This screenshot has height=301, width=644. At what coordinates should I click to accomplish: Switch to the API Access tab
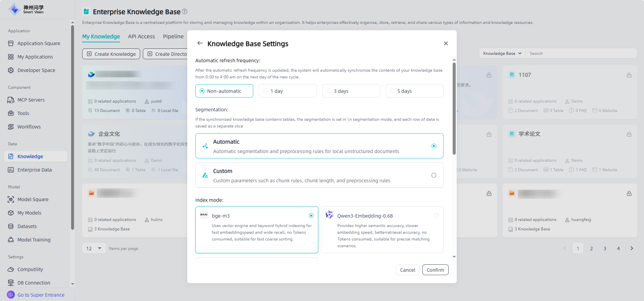pos(141,36)
